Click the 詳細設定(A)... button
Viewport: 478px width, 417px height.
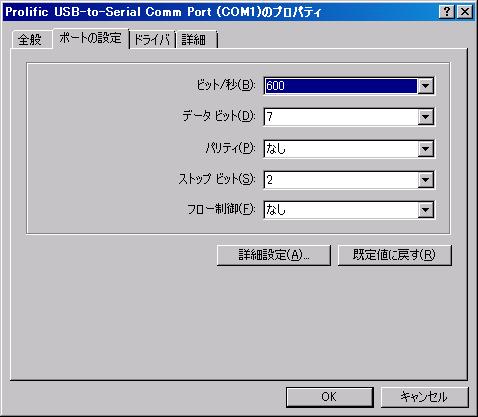click(274, 255)
